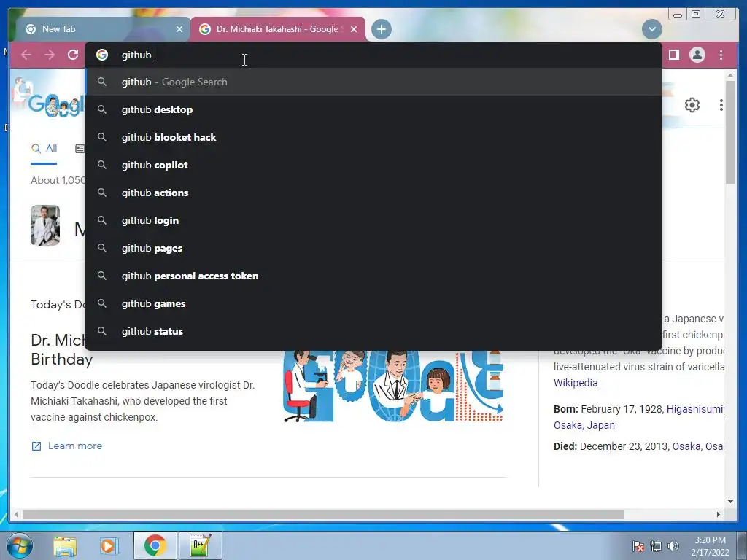Select 'github blooket hack' suggestion
Image resolution: width=747 pixels, height=560 pixels.
click(x=374, y=137)
